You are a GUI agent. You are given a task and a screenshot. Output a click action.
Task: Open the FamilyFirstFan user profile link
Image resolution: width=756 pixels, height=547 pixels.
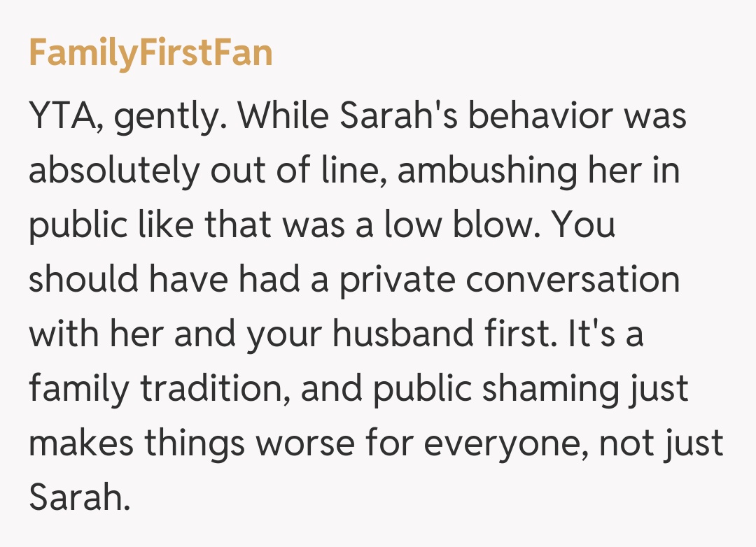tap(150, 53)
